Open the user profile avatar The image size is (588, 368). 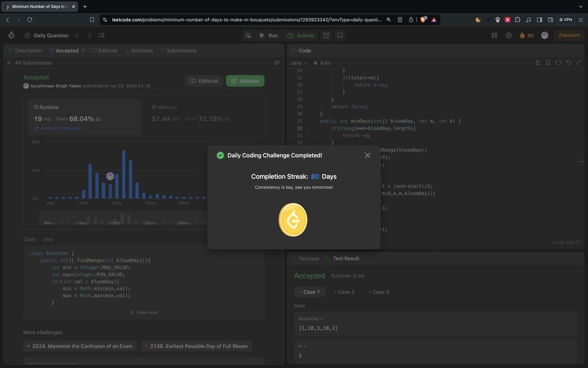click(544, 35)
